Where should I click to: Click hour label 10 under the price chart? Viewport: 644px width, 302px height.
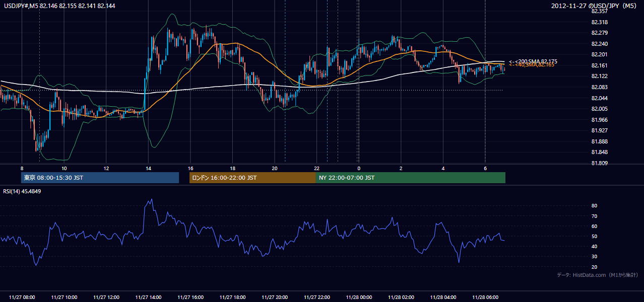[64, 168]
